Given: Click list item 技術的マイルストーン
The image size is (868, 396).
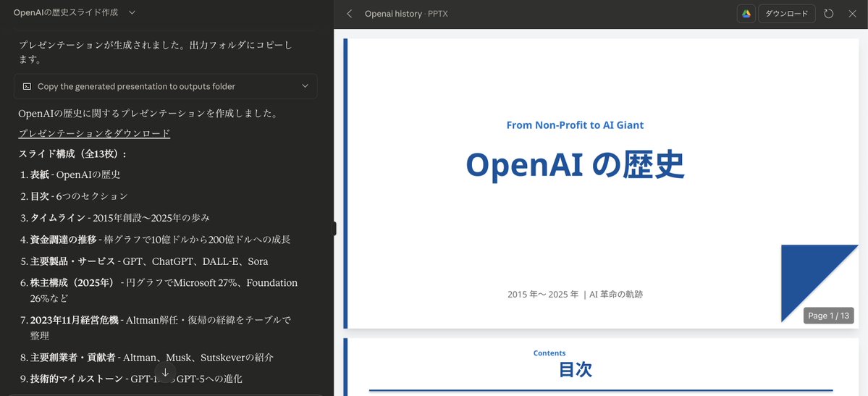Looking at the screenshot, I should coord(135,379).
